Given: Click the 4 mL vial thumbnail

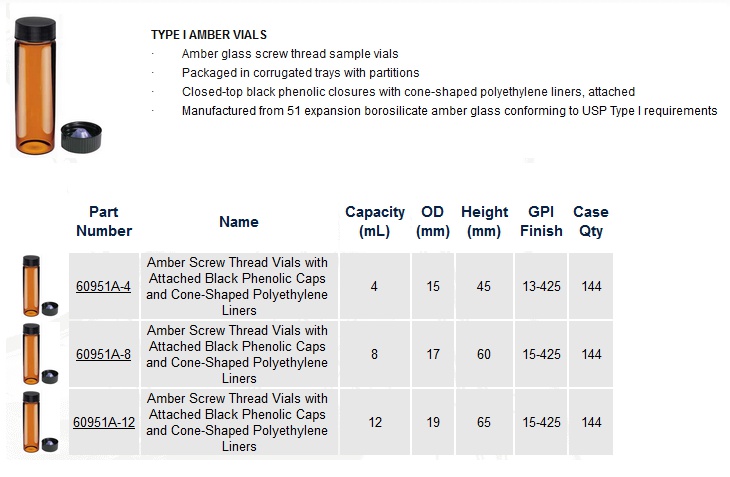Looking at the screenshot, I should (x=40, y=286).
